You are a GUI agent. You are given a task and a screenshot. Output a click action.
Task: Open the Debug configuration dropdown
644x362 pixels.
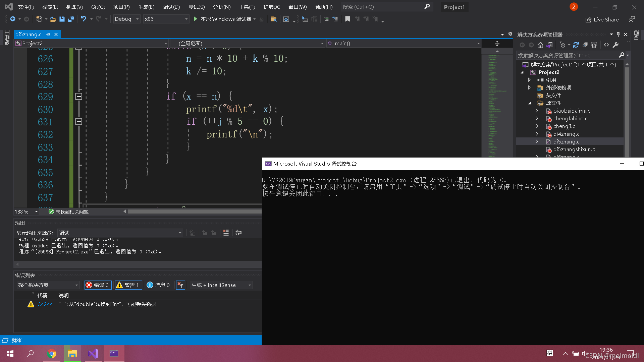(x=126, y=19)
